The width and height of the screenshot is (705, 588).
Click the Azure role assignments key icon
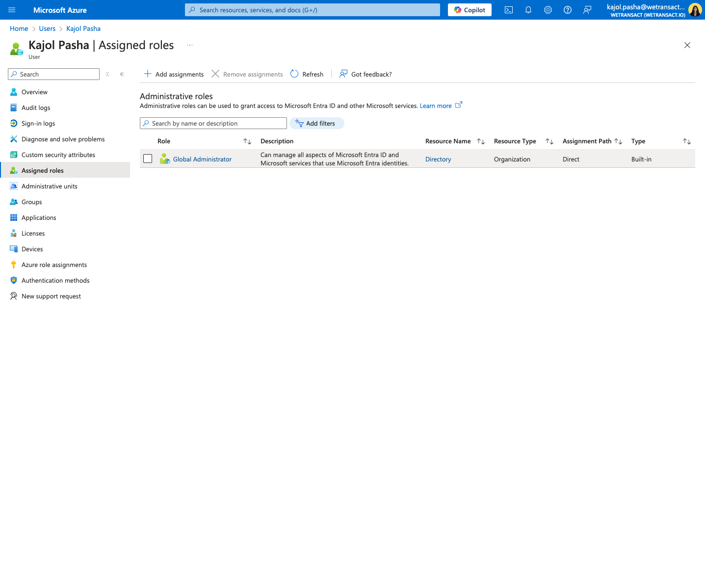pyautogui.click(x=14, y=265)
